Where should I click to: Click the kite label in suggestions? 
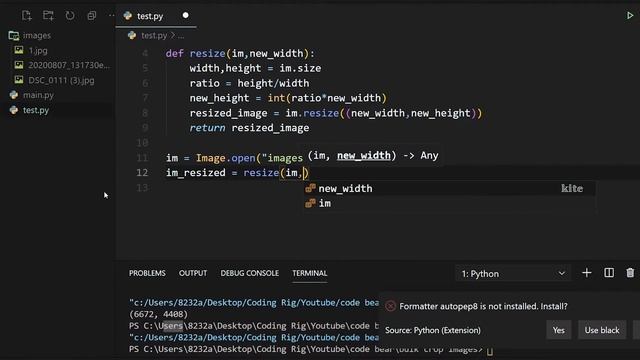pyautogui.click(x=572, y=189)
